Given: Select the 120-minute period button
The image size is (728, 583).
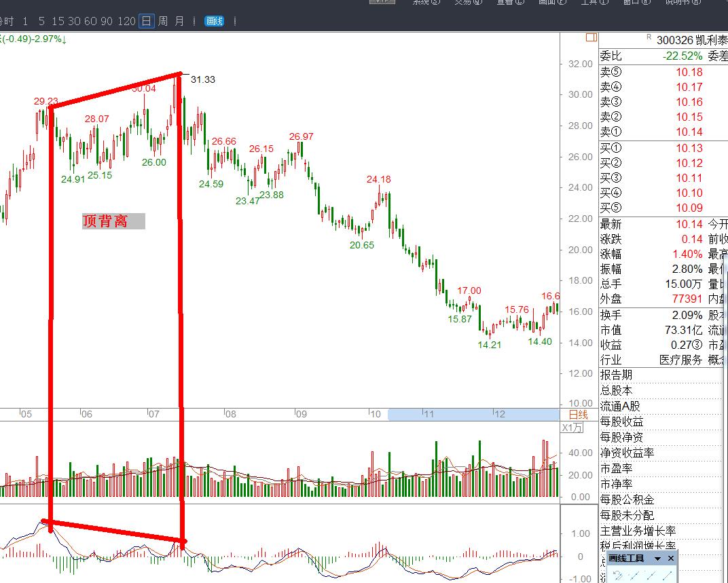Looking at the screenshot, I should pos(126,21).
